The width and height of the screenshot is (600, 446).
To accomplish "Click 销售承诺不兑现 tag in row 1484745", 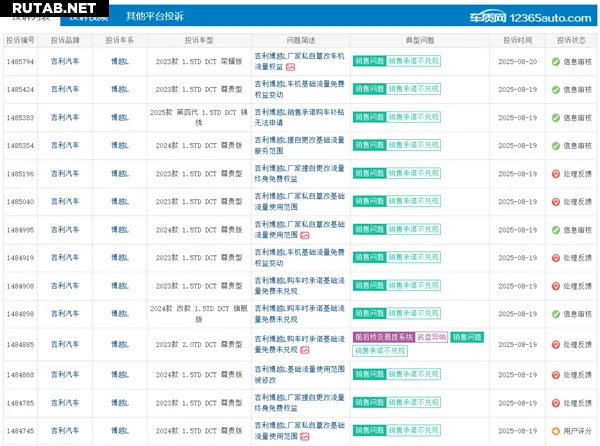I will pyautogui.click(x=413, y=430).
